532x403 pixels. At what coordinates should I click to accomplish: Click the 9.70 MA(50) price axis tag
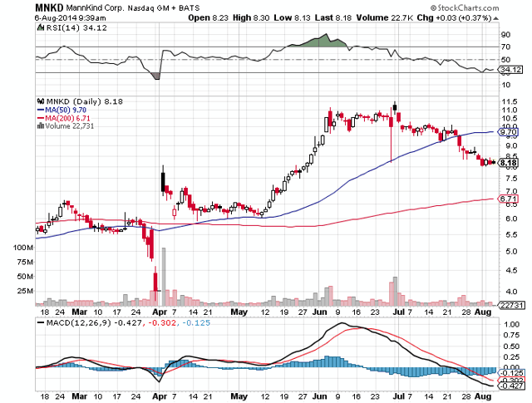pyautogui.click(x=508, y=132)
